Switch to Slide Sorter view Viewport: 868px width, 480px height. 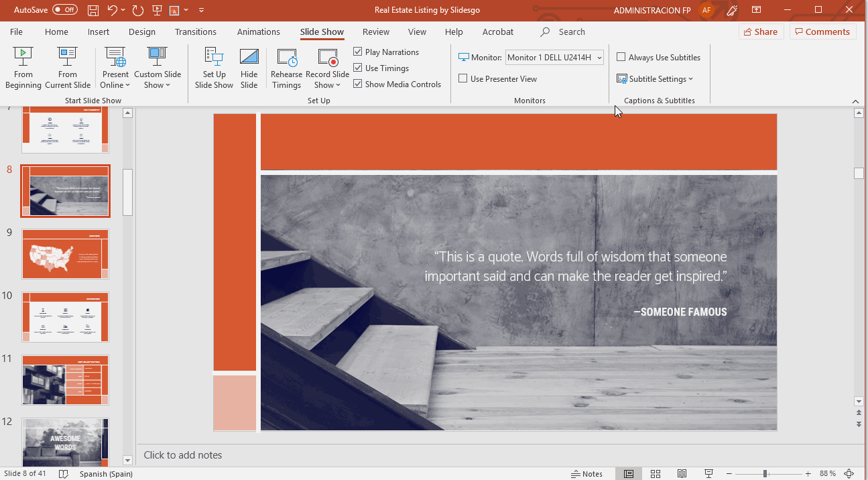(656, 474)
